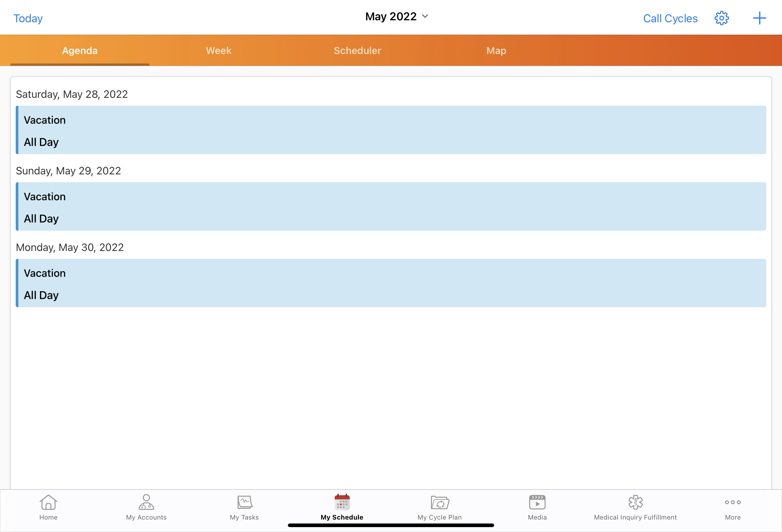This screenshot has height=532, width=782.
Task: Open Medical Inquiry Fulfillment icon
Action: tap(635, 503)
